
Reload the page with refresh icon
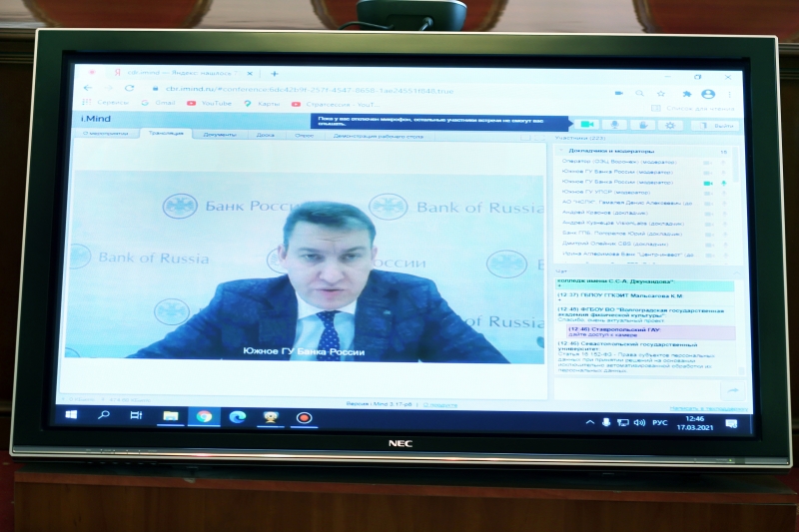[x=130, y=88]
